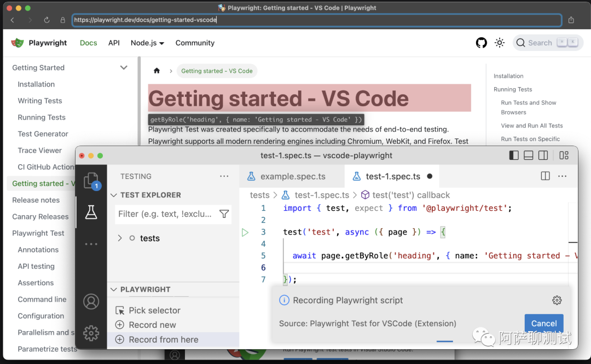This screenshot has height=364, width=591.
Task: Toggle secondary side bar layout icon
Action: [x=543, y=155]
